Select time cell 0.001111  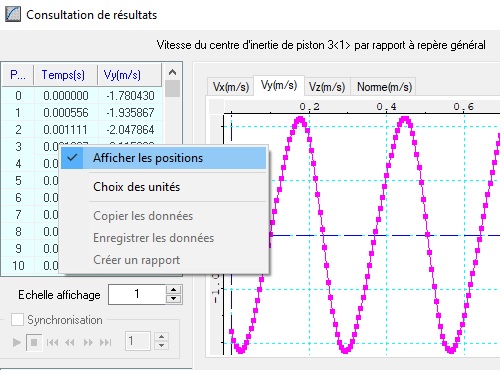point(66,130)
